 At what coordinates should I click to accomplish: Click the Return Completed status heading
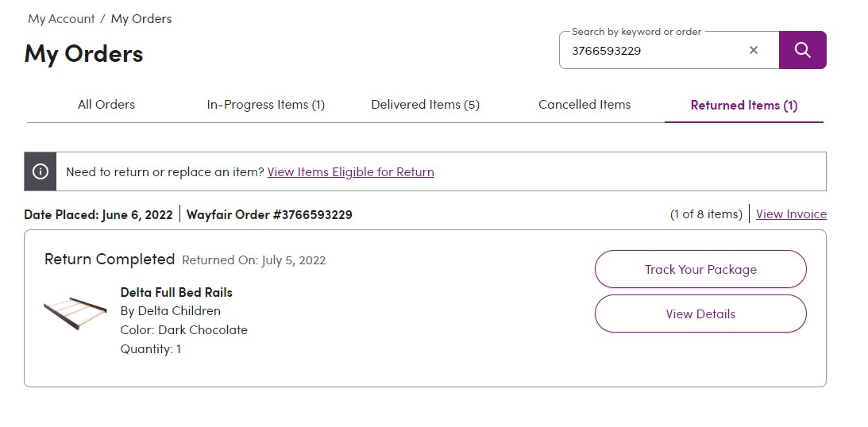[110, 259]
